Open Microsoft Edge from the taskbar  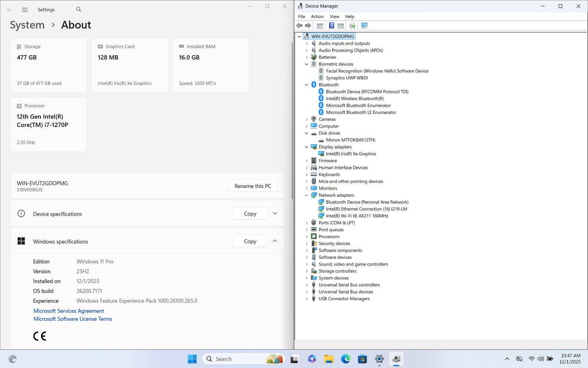point(345,359)
